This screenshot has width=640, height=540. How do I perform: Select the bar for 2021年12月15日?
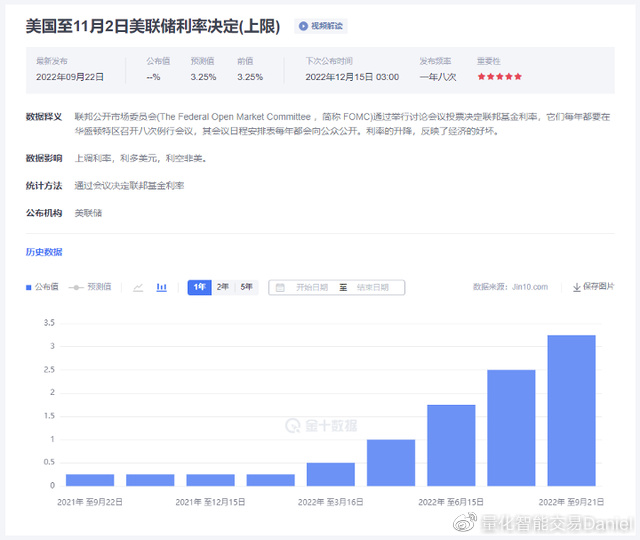click(x=210, y=480)
